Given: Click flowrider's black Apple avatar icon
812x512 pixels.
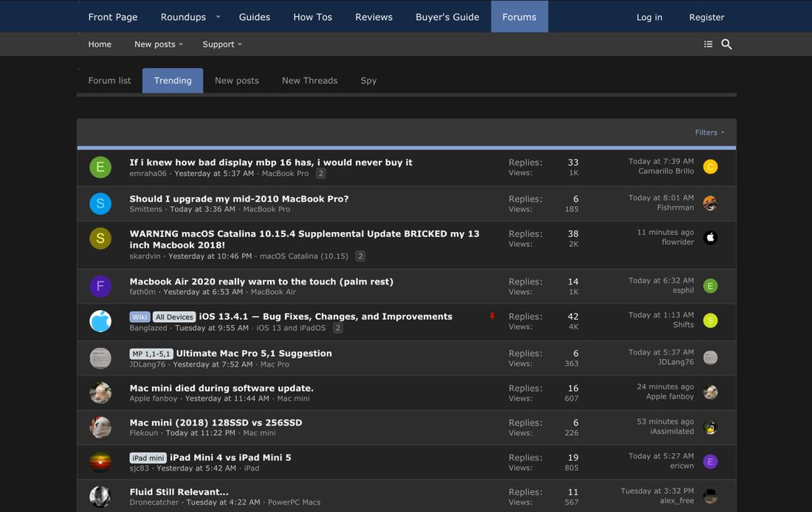Looking at the screenshot, I should click(x=710, y=238).
